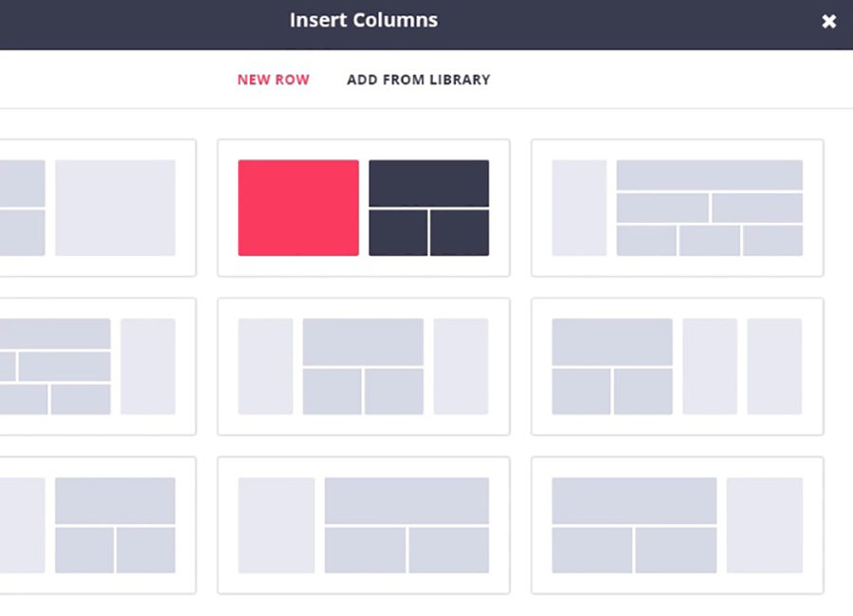
Task: Select layout with split block and two narrow right columns
Action: (677, 366)
